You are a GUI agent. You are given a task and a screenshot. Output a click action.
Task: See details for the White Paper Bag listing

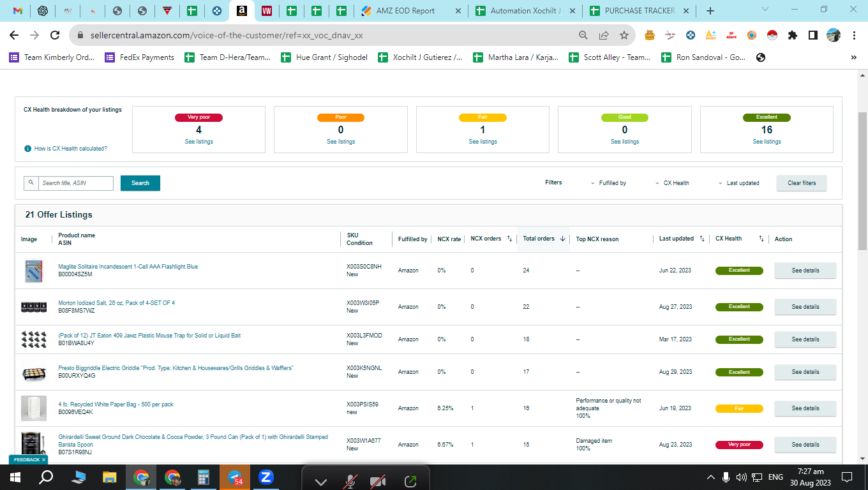tap(805, 408)
